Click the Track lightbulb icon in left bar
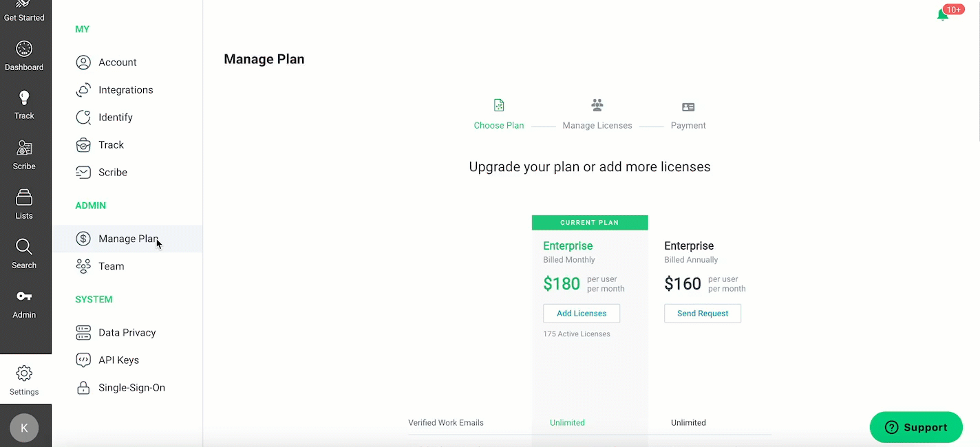The height and width of the screenshot is (447, 980). [x=24, y=98]
